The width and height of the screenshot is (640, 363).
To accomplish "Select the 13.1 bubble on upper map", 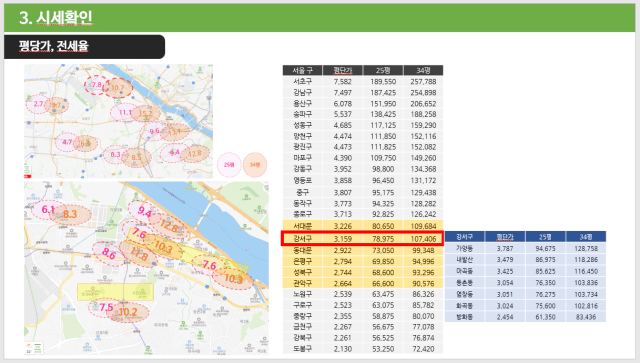I will 175,132.
